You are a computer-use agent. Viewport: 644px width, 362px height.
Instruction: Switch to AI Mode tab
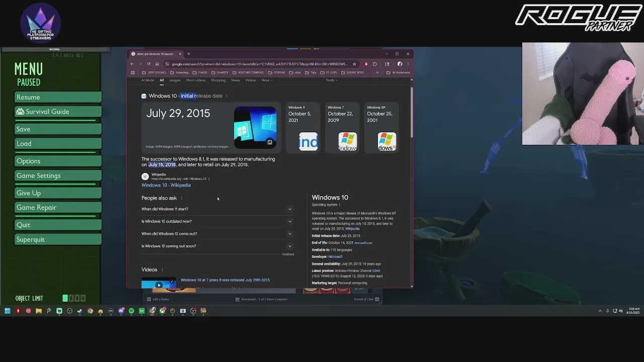tap(148, 80)
